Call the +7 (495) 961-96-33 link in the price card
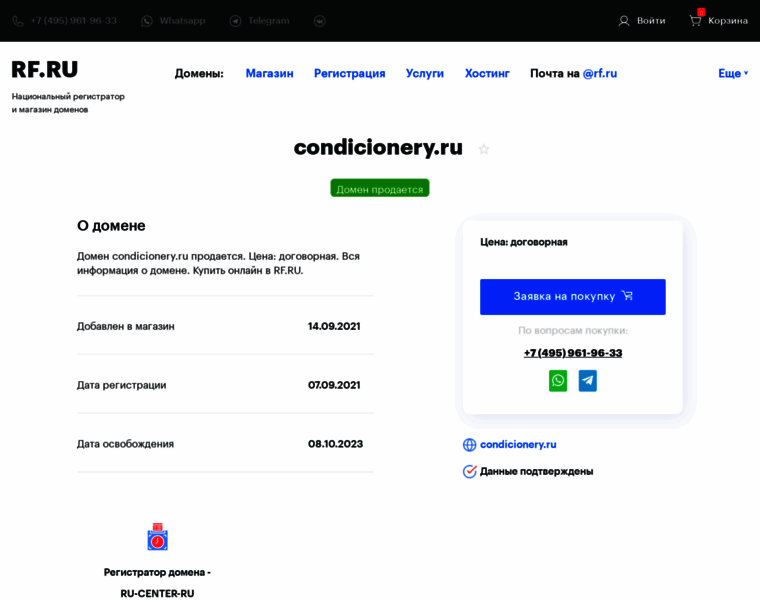Image resolution: width=760 pixels, height=600 pixels. click(x=573, y=353)
